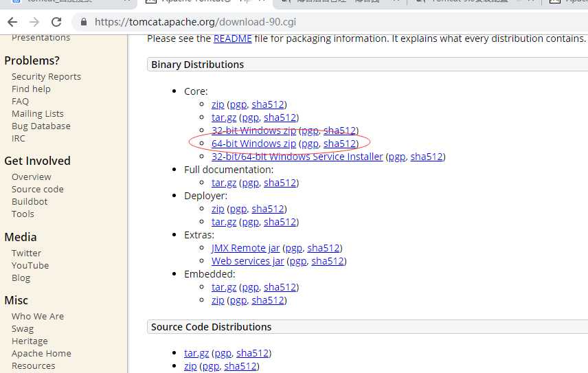Open pgp for Windows Service Installer
This screenshot has width=588, height=373.
click(x=397, y=157)
